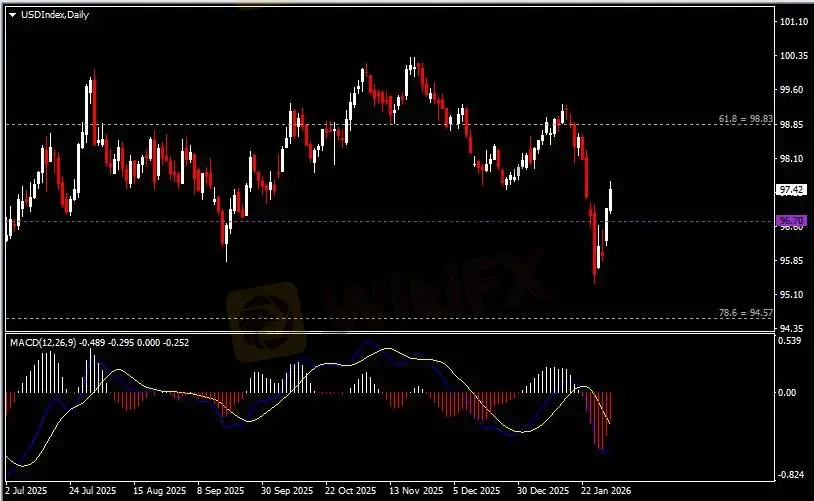Viewport: 814px width, 501px height.
Task: Click the white 97.42 current price tag
Action: [791, 189]
